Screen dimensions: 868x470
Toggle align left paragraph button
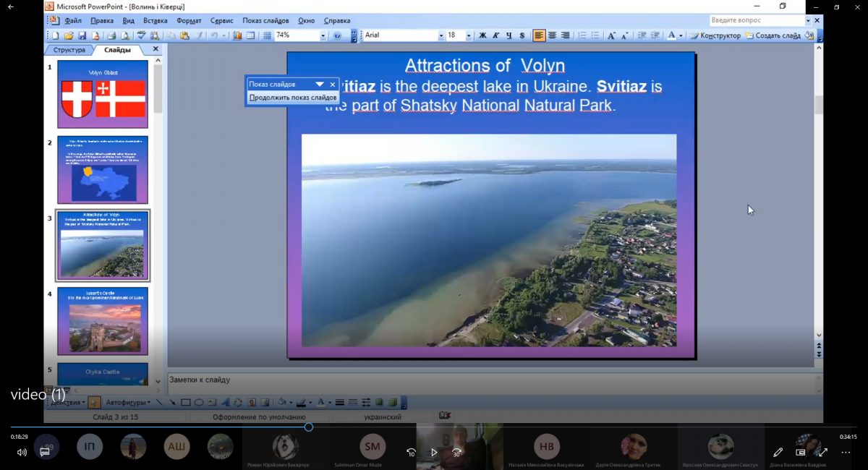point(539,35)
